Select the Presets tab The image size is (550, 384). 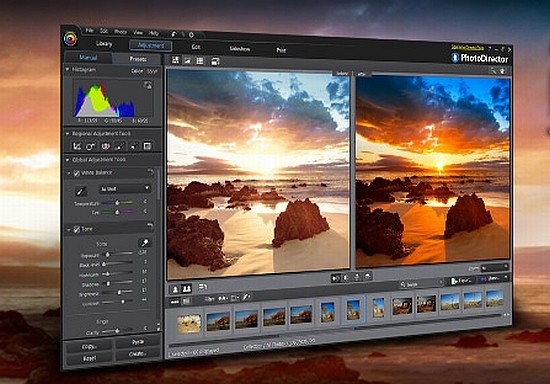[138, 59]
